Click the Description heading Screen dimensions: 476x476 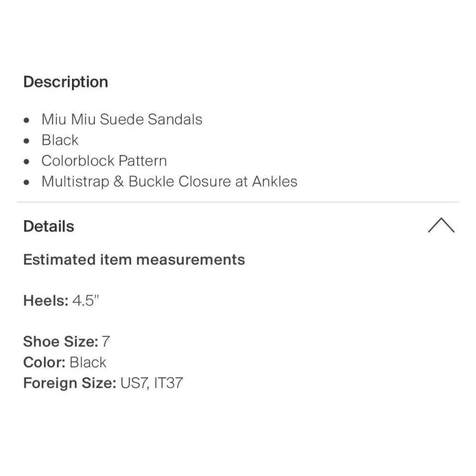pyautogui.click(x=66, y=82)
